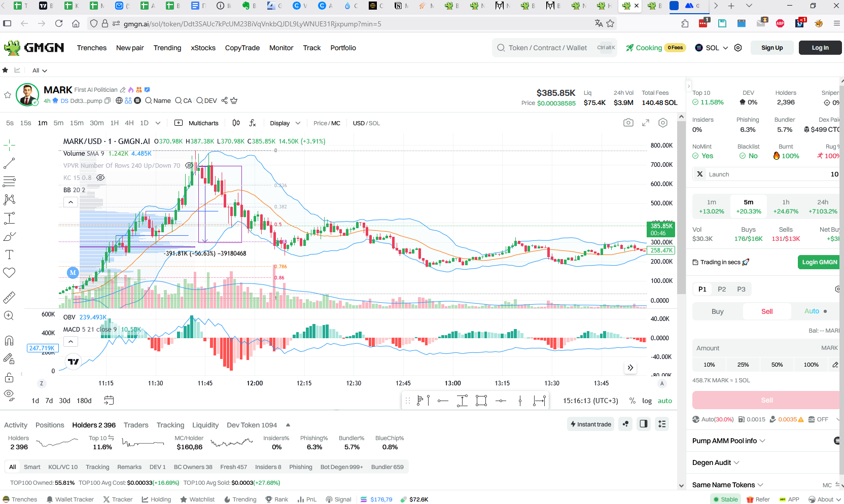Open the forecasting and measurement tools
Image resolution: width=844 pixels, height=504 pixels.
click(9, 218)
